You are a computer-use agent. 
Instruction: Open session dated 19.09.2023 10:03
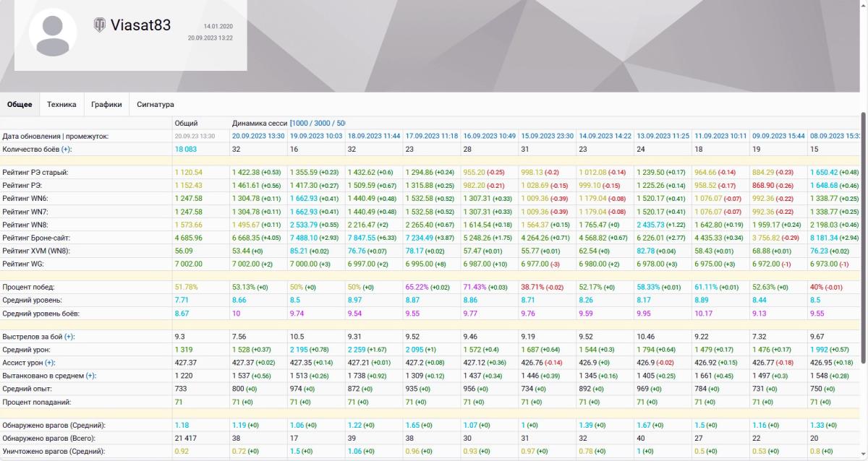tap(316, 136)
